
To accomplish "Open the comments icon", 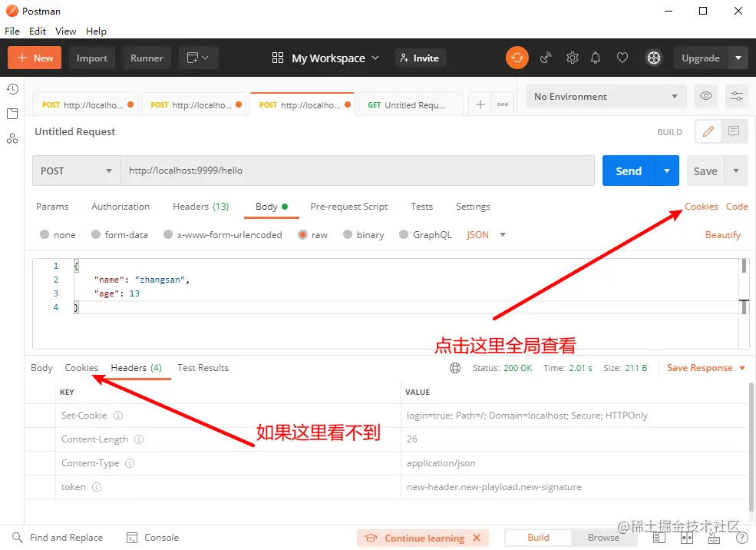I will (734, 131).
